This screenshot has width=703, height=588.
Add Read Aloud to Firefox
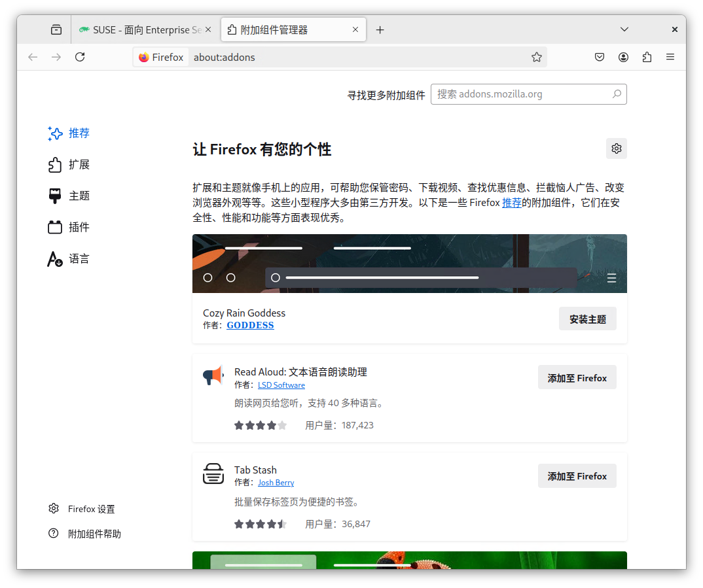pyautogui.click(x=577, y=377)
